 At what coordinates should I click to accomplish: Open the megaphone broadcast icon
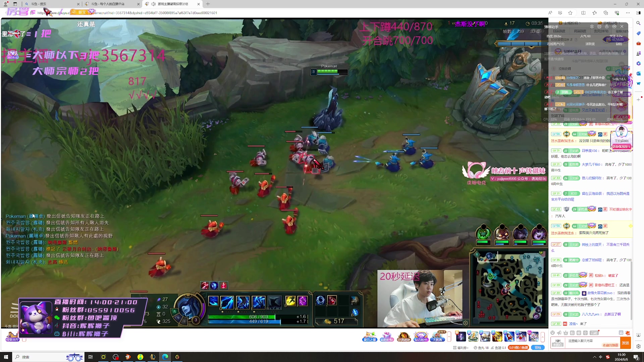(559, 333)
